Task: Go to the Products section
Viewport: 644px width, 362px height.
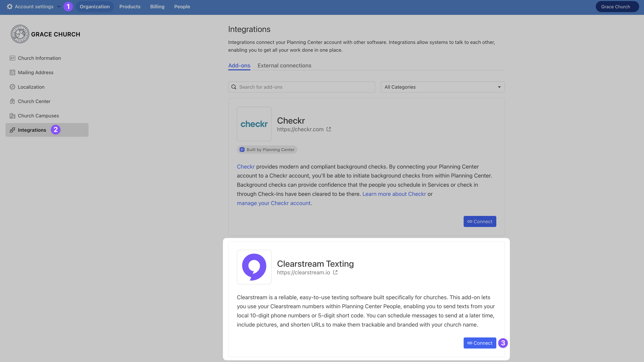Action: click(x=130, y=7)
